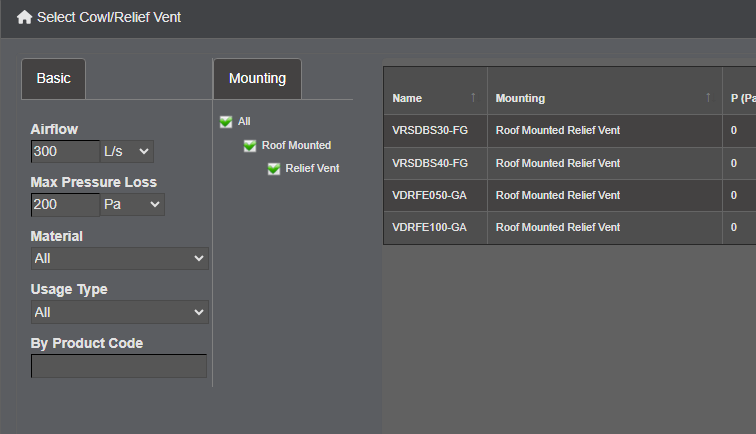Open the Airflow unit L/s dropdown
The width and height of the screenshot is (756, 434).
pyautogui.click(x=127, y=151)
